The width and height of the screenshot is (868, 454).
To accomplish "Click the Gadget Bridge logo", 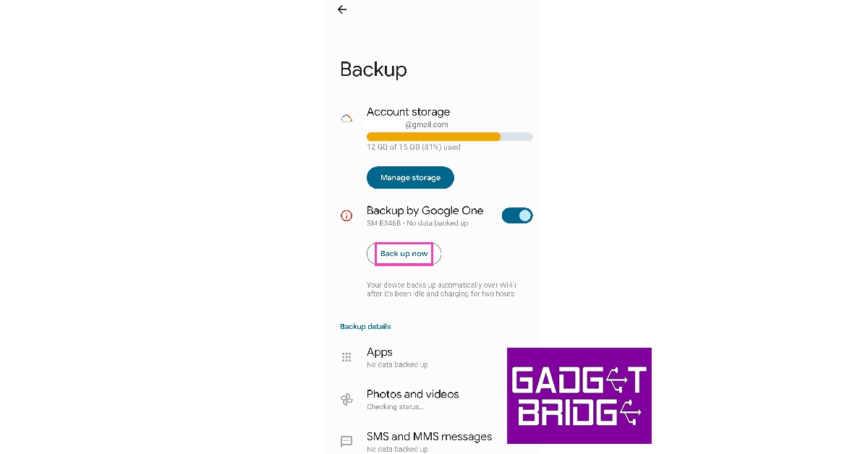I will pyautogui.click(x=579, y=395).
